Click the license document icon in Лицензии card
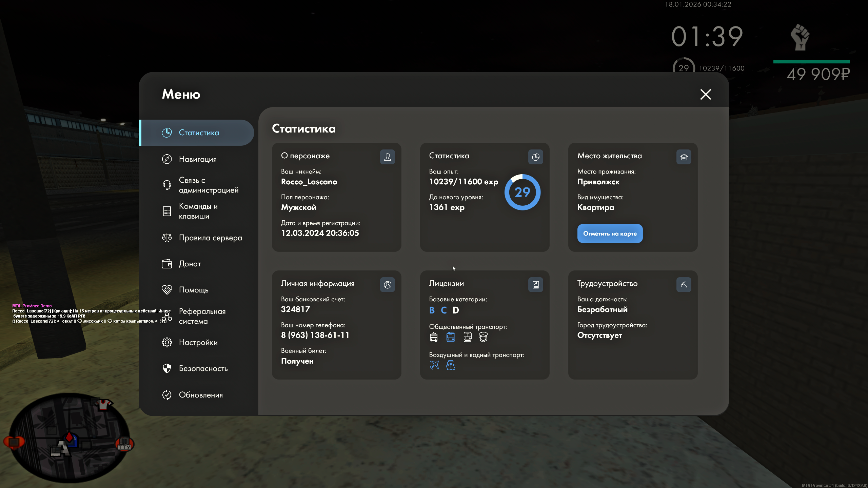This screenshot has height=488, width=868. coord(535,285)
